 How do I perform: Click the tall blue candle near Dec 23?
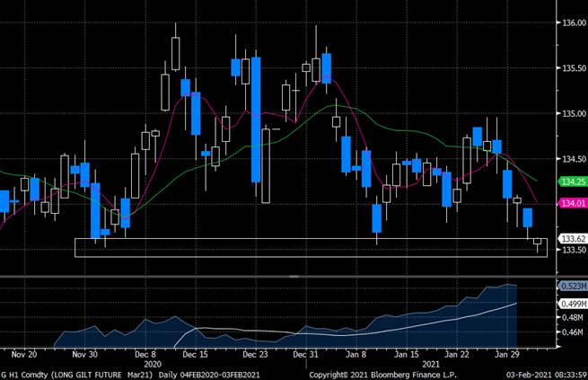[x=256, y=119]
